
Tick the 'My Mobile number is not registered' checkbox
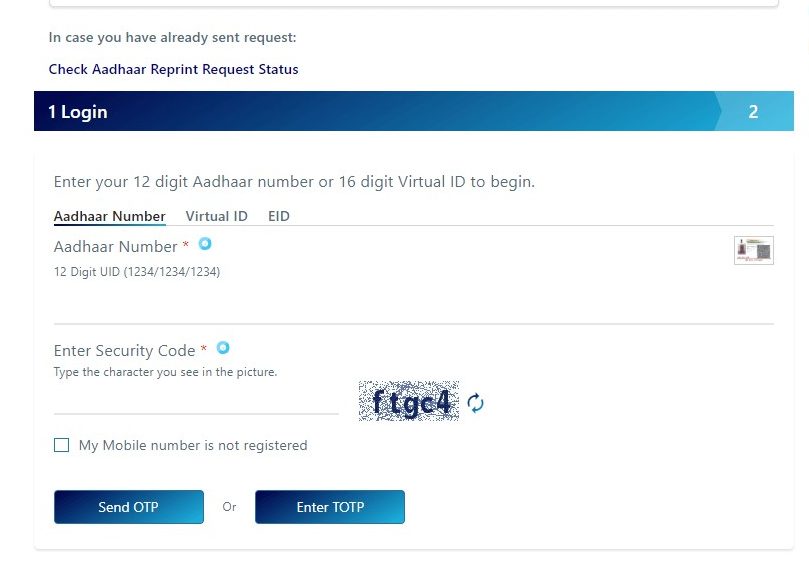tap(61, 445)
